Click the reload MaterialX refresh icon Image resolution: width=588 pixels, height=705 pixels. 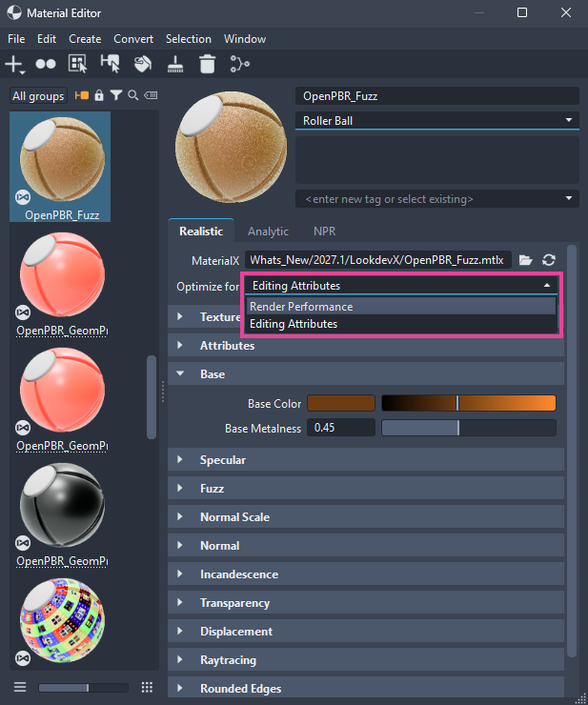pos(549,260)
